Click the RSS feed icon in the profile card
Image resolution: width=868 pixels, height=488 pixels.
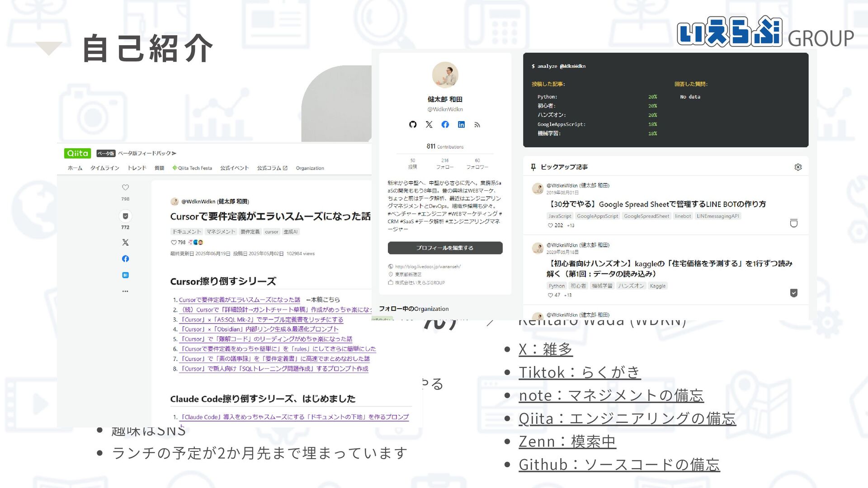(x=477, y=125)
